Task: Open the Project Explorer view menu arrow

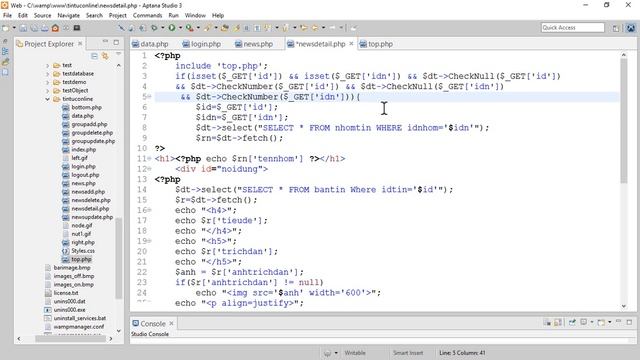Action: [x=118, y=54]
